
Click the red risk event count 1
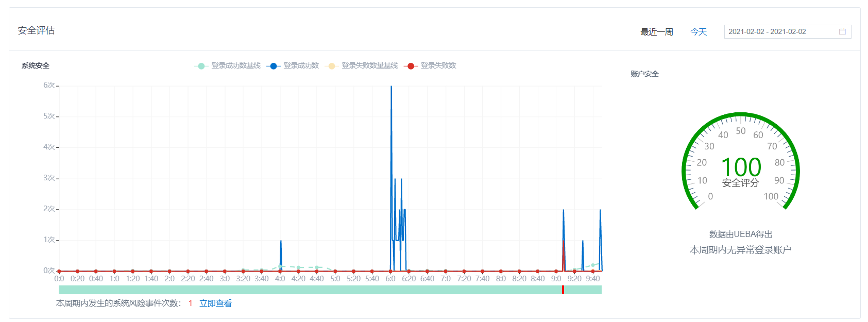click(x=190, y=303)
